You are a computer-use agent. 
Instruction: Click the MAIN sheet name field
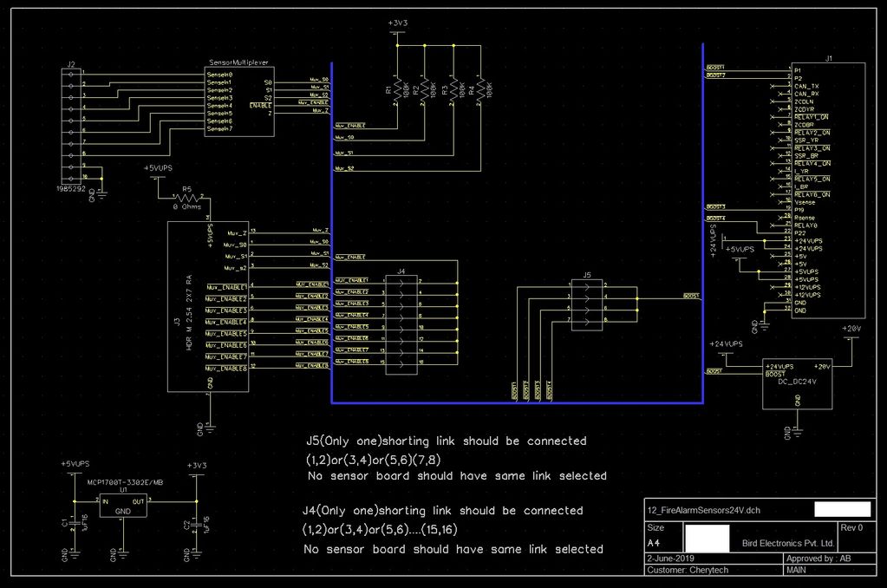coord(796,570)
